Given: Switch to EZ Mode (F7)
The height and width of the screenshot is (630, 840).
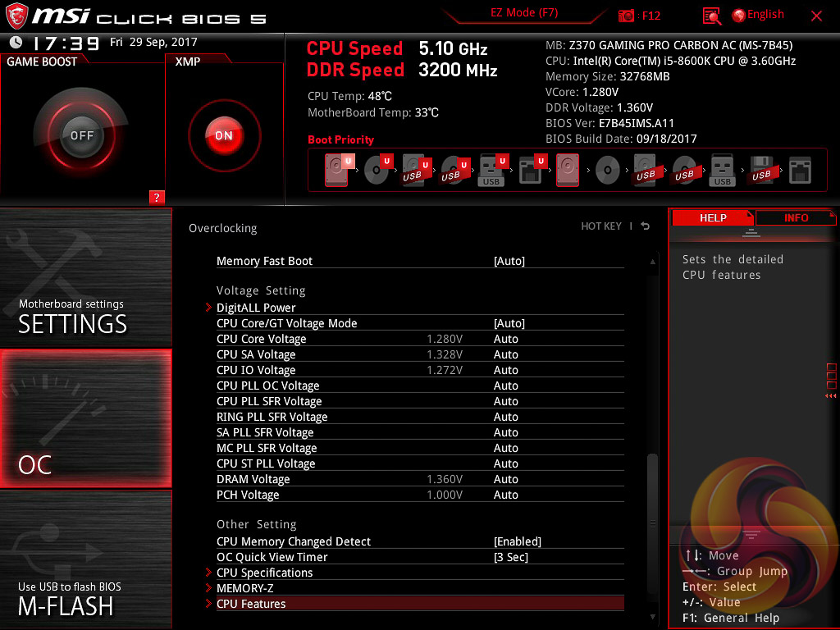Looking at the screenshot, I should (524, 12).
